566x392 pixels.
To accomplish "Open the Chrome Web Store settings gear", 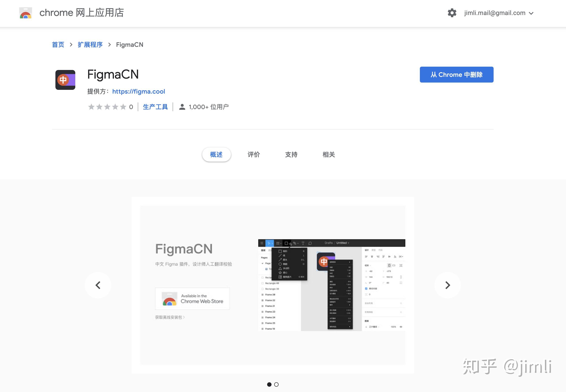I will tap(452, 13).
